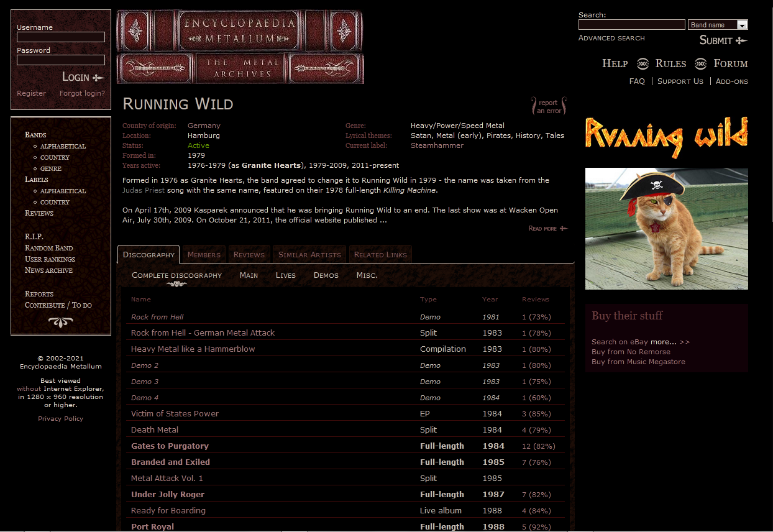Viewport: 773px width, 532px height.
Task: Open Random Band in the sidebar
Action: click(x=49, y=248)
